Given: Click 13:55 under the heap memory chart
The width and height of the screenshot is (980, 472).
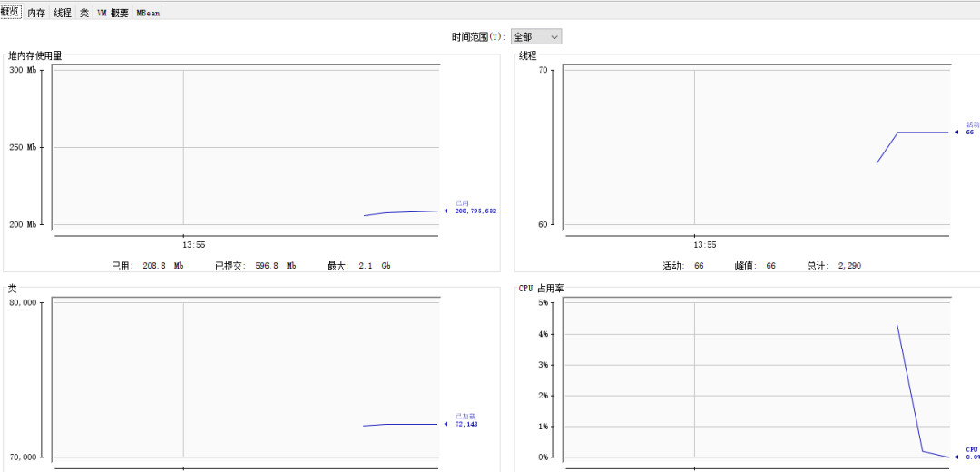Looking at the screenshot, I should 193,245.
